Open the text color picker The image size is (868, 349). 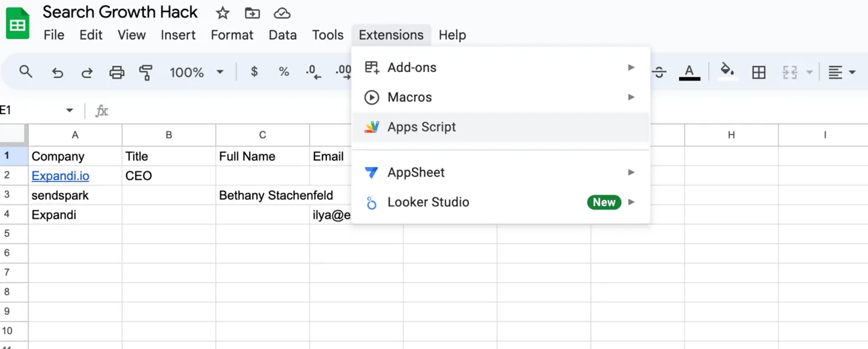689,72
